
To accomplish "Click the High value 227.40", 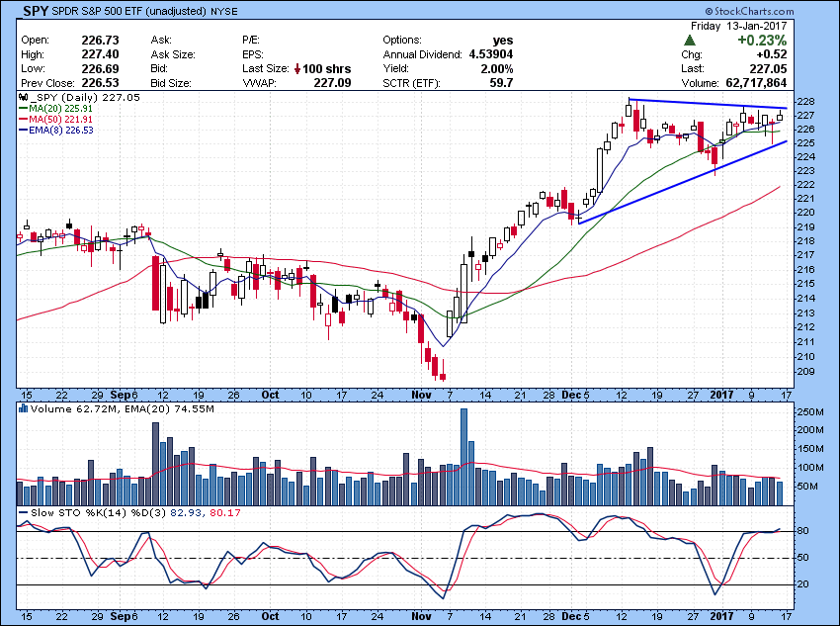I will [x=100, y=54].
